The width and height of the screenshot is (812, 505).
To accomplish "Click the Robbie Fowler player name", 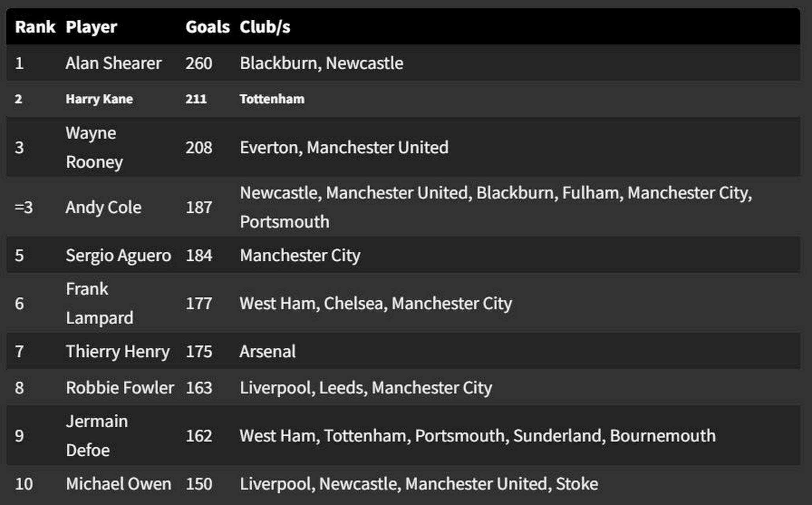I will tap(120, 387).
